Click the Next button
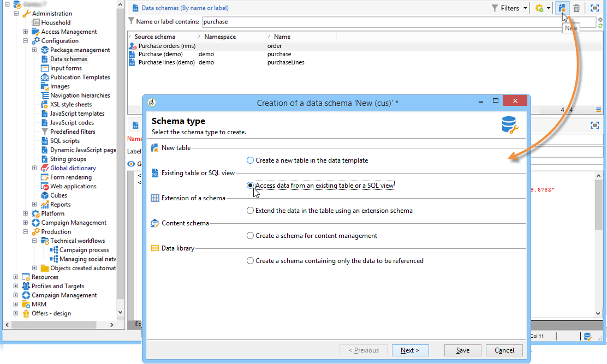The height and width of the screenshot is (364, 607). coord(410,350)
